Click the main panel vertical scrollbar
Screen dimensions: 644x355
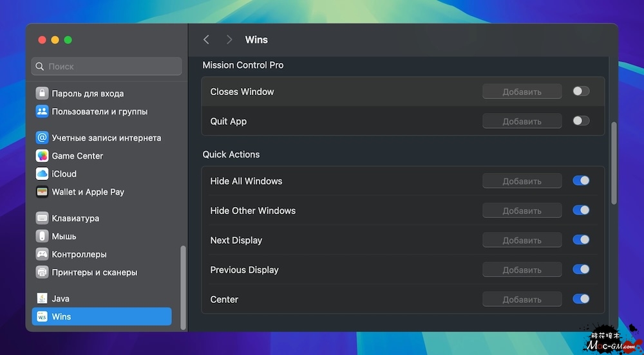614,163
